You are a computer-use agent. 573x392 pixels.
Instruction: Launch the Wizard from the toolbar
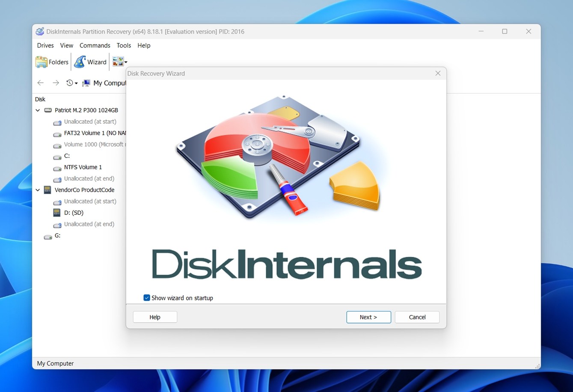(x=90, y=62)
